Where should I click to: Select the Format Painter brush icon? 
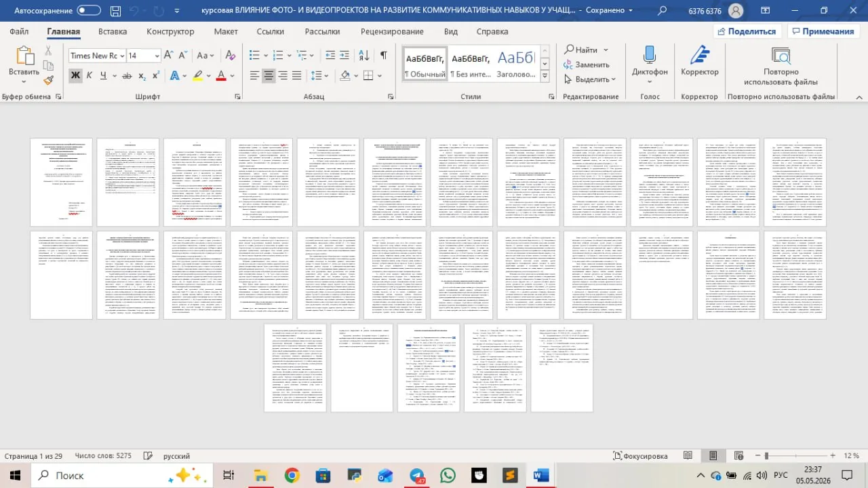point(48,79)
